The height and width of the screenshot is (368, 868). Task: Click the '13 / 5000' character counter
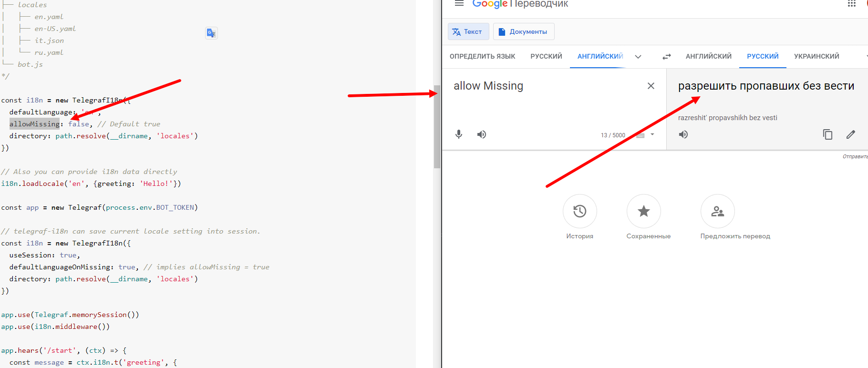(613, 135)
